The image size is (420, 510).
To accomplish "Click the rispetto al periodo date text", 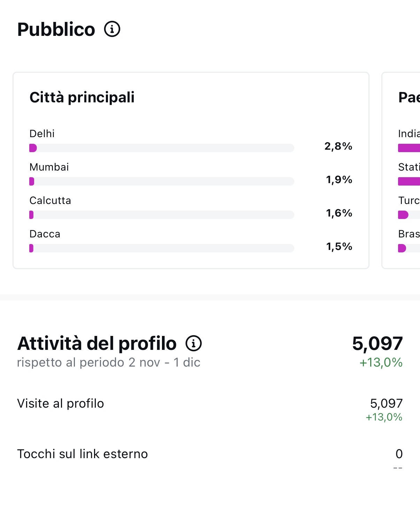I will coord(109,362).
